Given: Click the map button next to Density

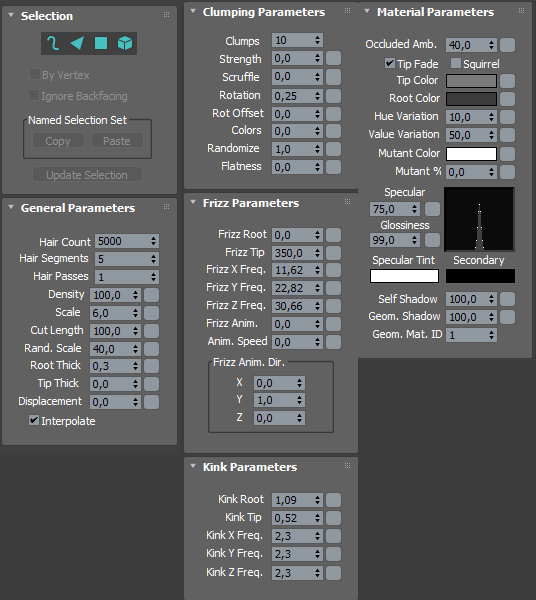Looking at the screenshot, I should tap(152, 295).
